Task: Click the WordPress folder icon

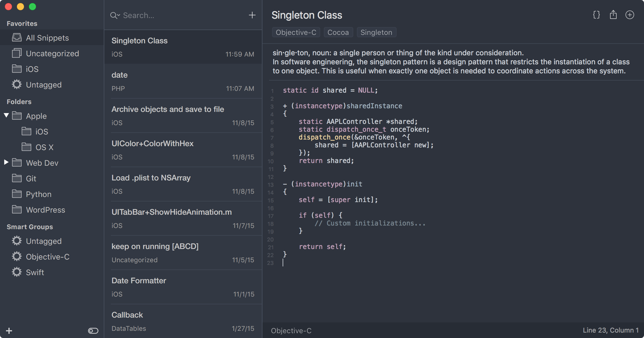Action: point(17,209)
